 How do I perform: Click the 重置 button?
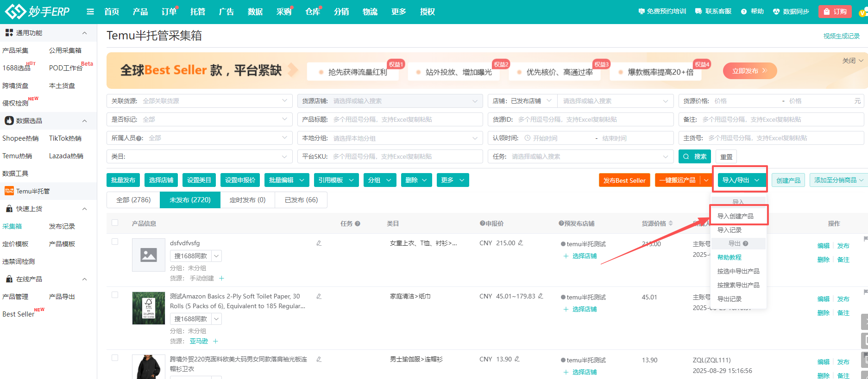[x=726, y=156]
